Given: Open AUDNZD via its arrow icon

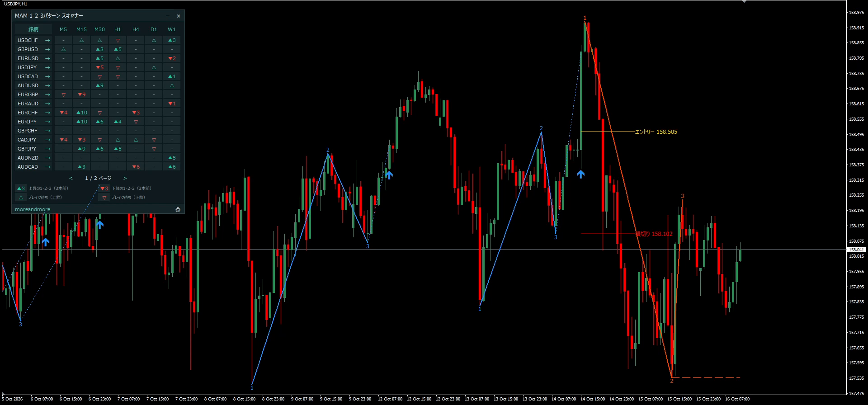Looking at the screenshot, I should (x=47, y=158).
